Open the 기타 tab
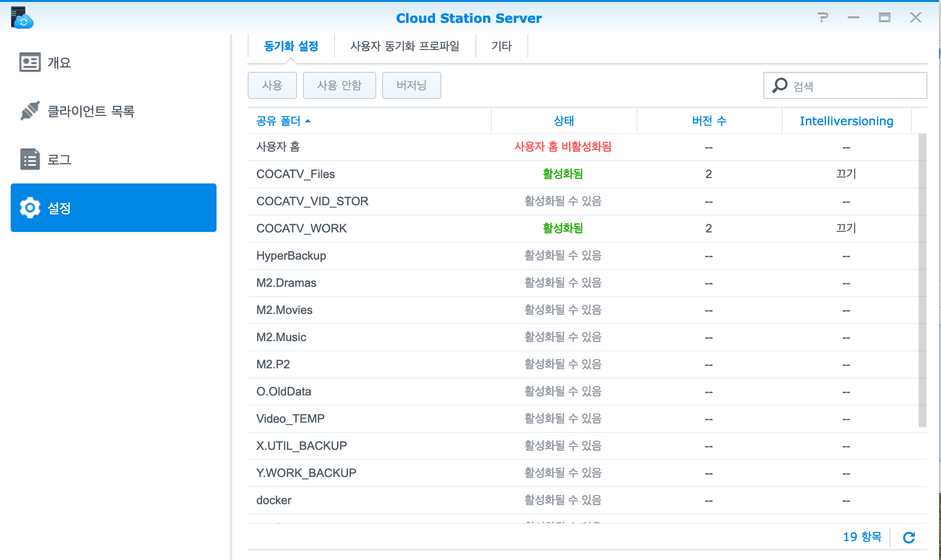The width and height of the screenshot is (941, 560). click(501, 46)
